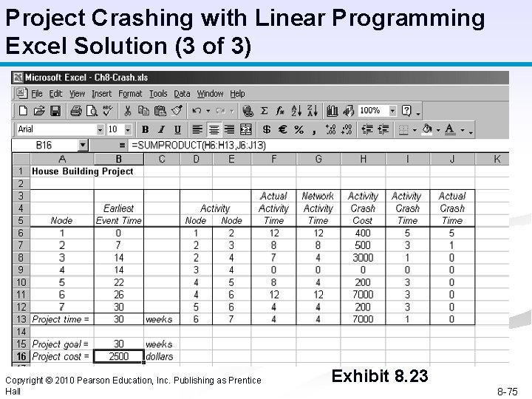The height and width of the screenshot is (399, 532).
Task: Open the Insert menu
Action: (101, 94)
